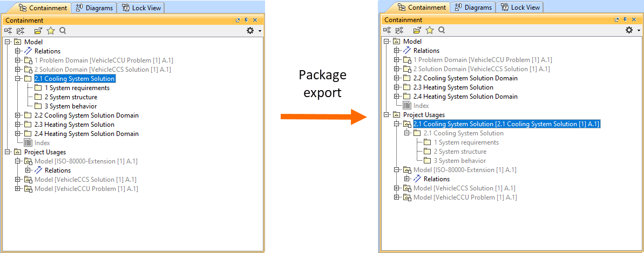
Task: Expand 2 Solution Domain node in right panel
Action: (397, 69)
